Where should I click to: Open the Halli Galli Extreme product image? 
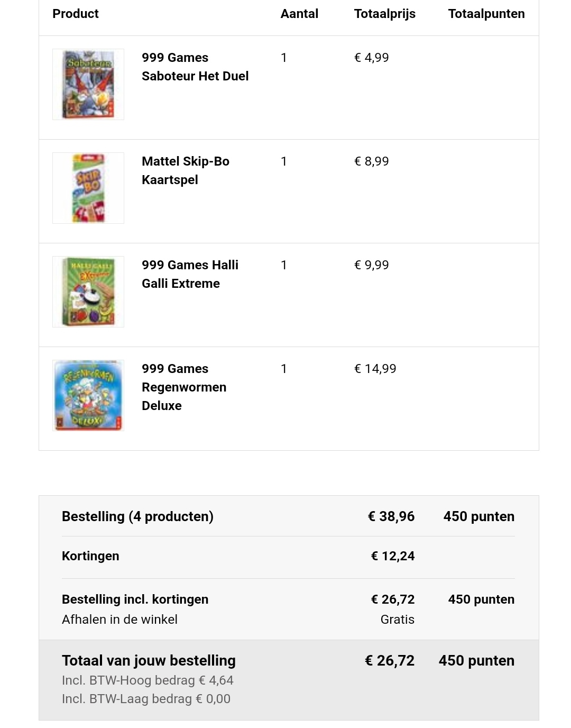pos(88,292)
